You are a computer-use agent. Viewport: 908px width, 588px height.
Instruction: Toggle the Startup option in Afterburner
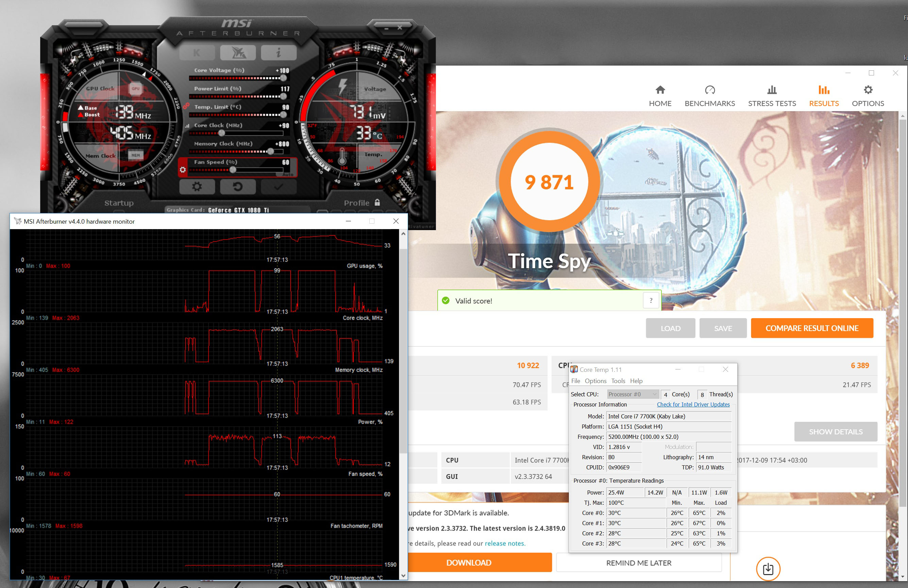(119, 203)
